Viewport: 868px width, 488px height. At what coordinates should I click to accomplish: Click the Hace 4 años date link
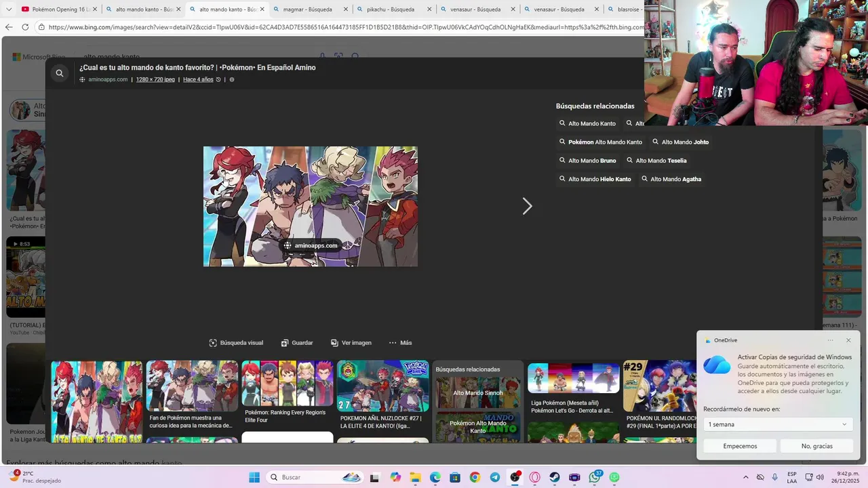pos(198,80)
